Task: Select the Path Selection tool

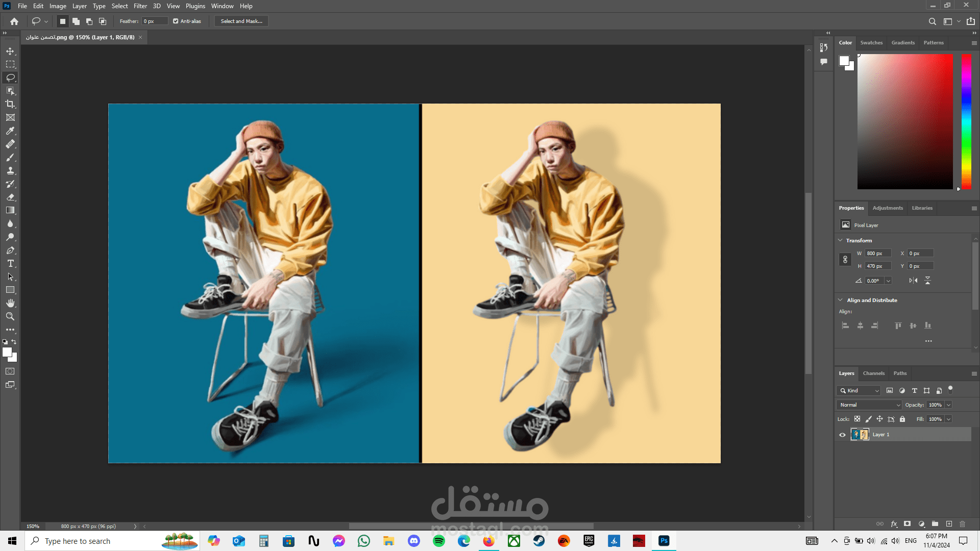Action: (10, 277)
